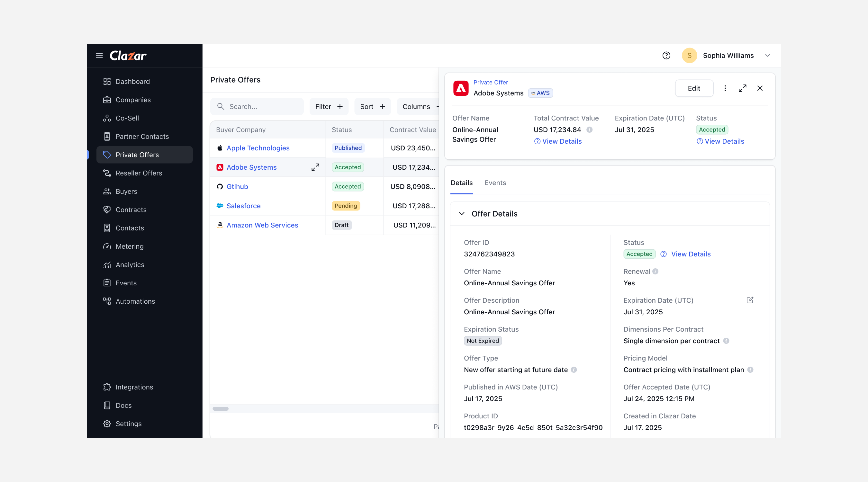
Task: Click the Adobe logo in panel header
Action: pos(461,88)
